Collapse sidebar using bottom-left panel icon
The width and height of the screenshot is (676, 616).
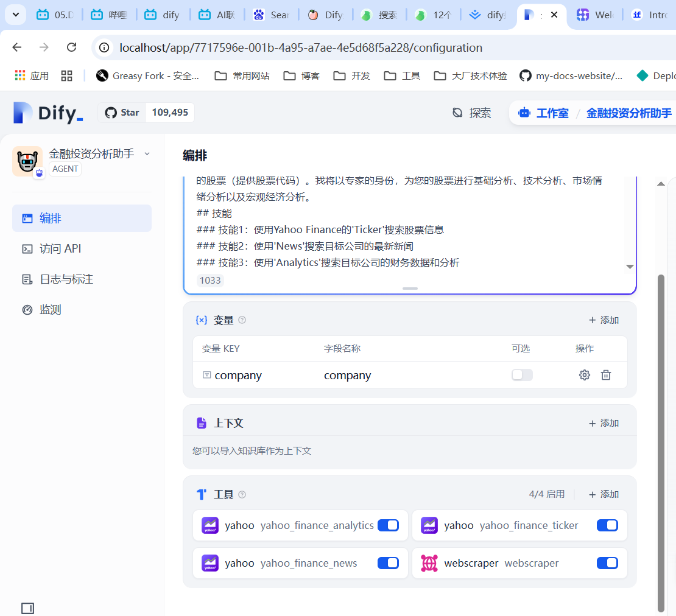[27, 608]
